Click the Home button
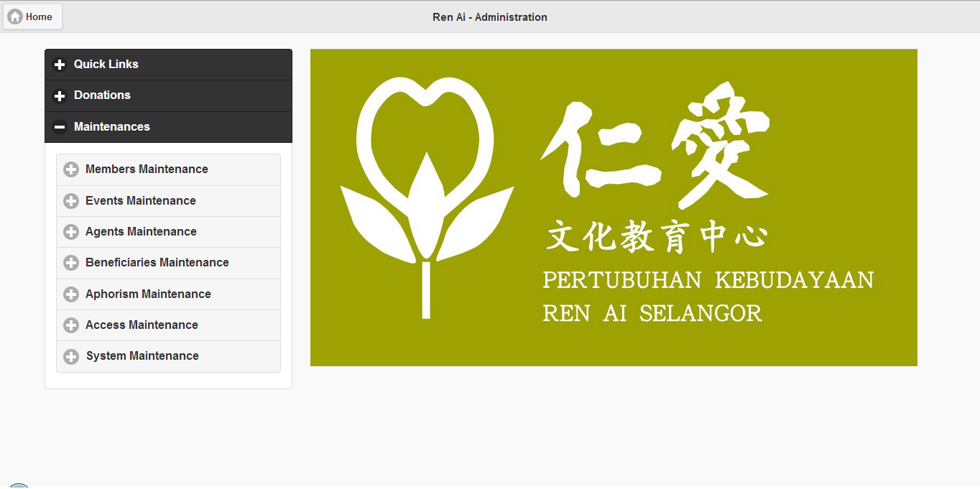 [x=32, y=16]
